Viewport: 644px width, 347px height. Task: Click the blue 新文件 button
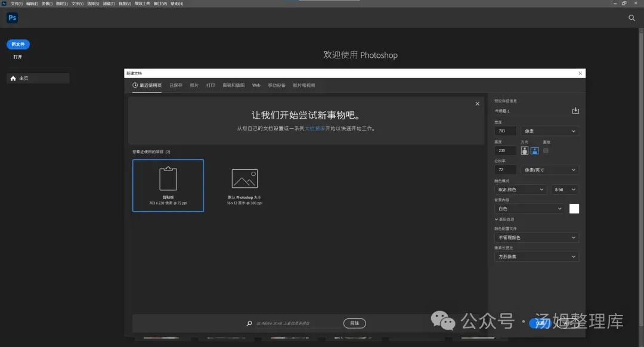[18, 44]
